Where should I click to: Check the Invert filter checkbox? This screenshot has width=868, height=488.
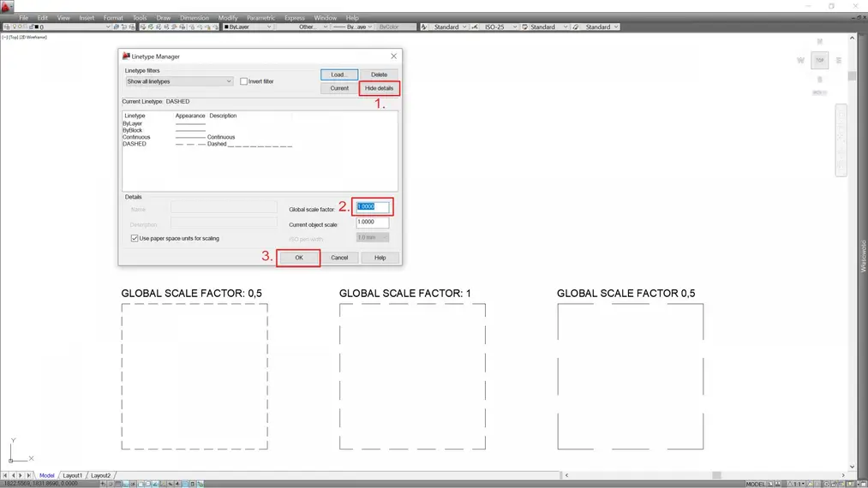(243, 81)
